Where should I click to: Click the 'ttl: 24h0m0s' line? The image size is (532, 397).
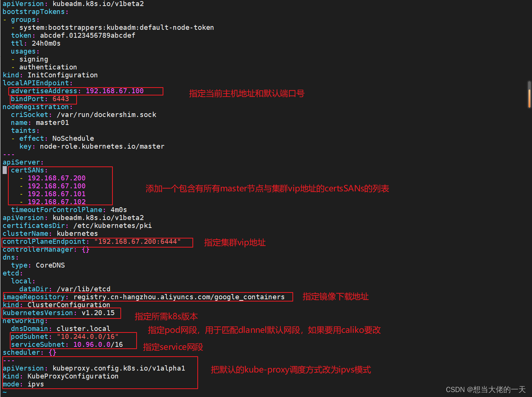coord(35,43)
